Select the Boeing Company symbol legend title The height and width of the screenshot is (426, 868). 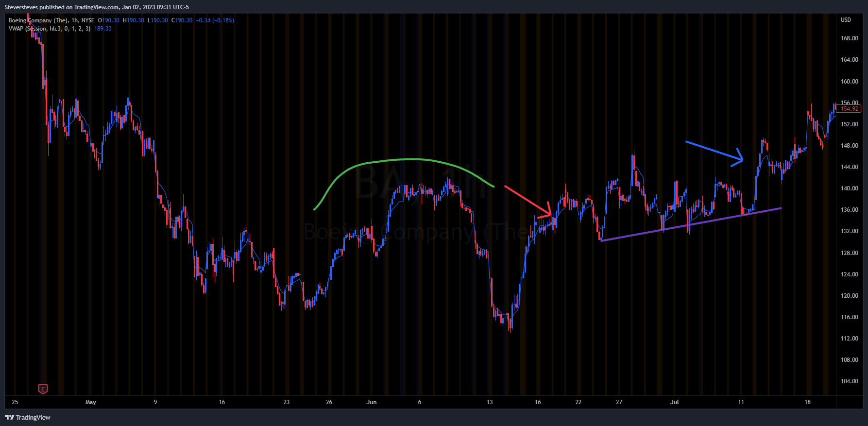51,20
